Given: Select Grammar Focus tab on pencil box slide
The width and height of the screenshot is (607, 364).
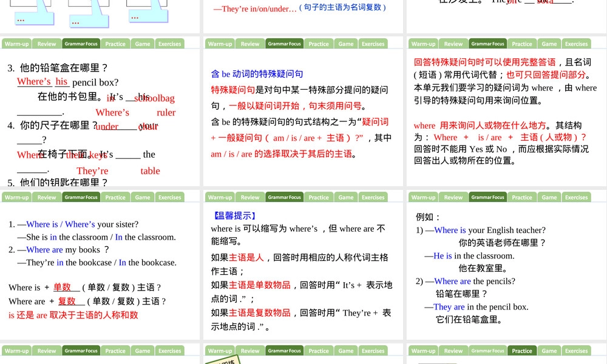Looking at the screenshot, I should pyautogui.click(x=81, y=44).
